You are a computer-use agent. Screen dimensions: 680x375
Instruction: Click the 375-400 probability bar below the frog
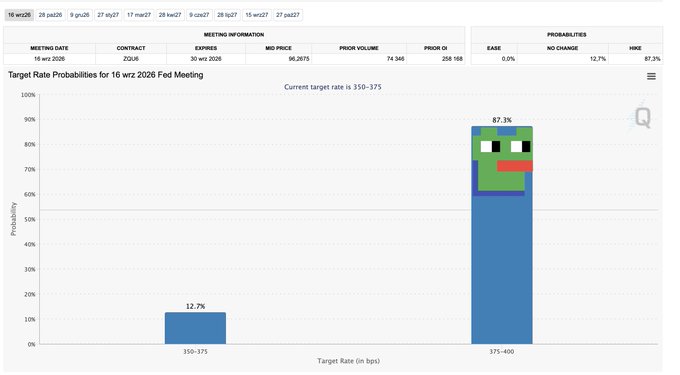tap(502, 270)
